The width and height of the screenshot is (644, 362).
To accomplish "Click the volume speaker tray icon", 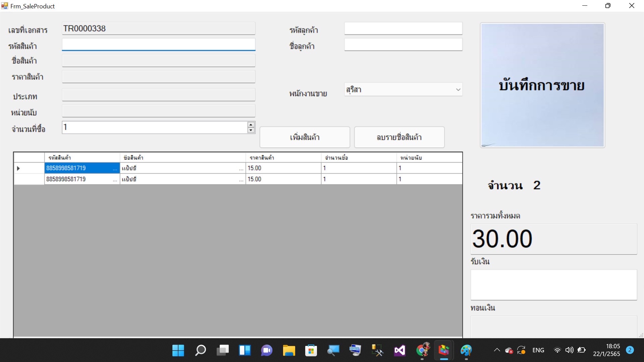I will pos(569,350).
